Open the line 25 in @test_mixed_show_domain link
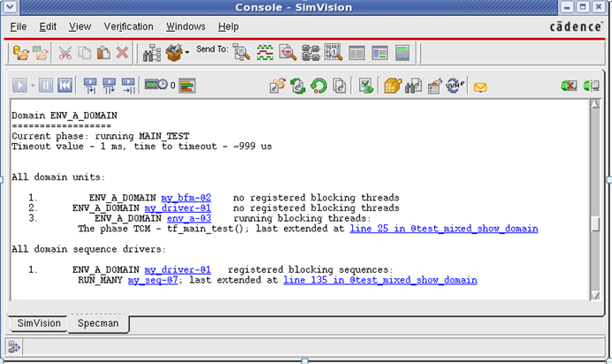This screenshot has height=364, width=612. pyautogui.click(x=444, y=229)
